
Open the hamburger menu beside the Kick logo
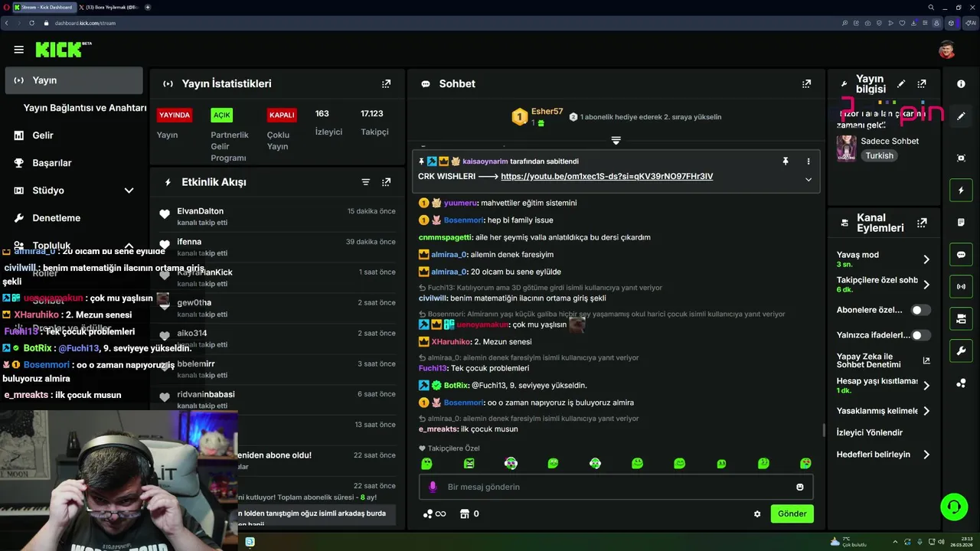tap(18, 50)
